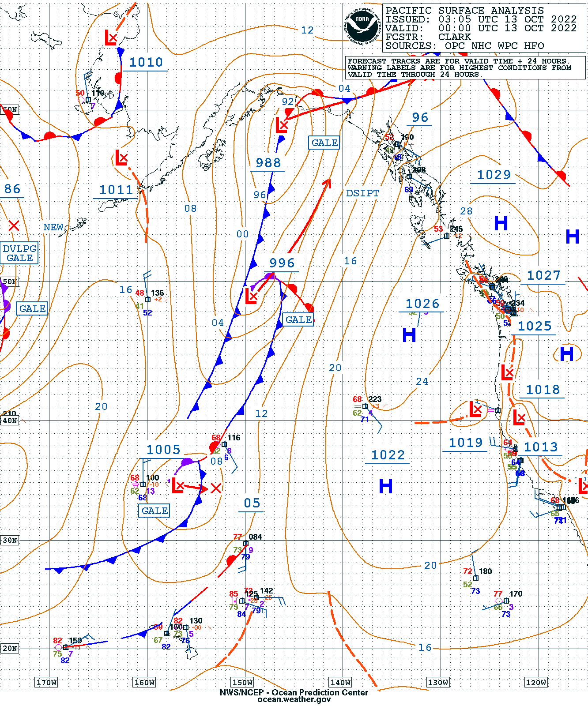
Task: Select the 1010 pressure label
Action: pyautogui.click(x=146, y=63)
